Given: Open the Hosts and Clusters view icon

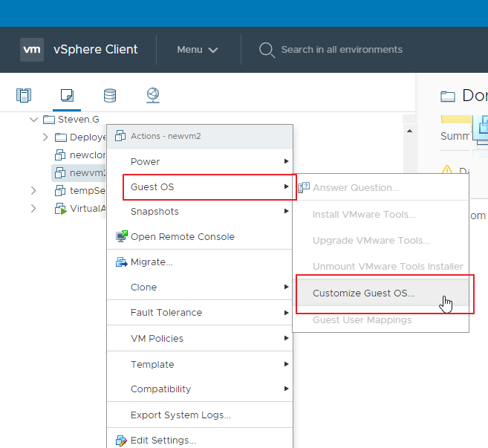Looking at the screenshot, I should click(24, 95).
